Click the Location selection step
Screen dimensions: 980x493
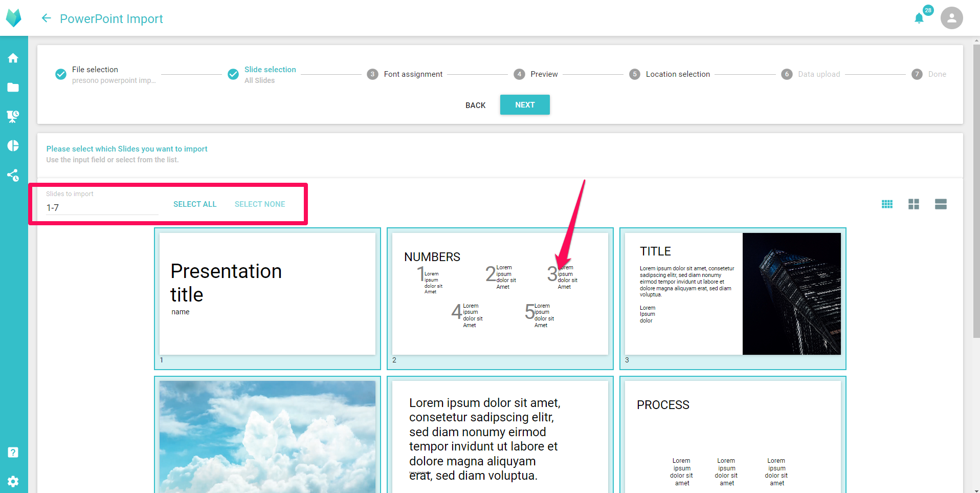(670, 74)
